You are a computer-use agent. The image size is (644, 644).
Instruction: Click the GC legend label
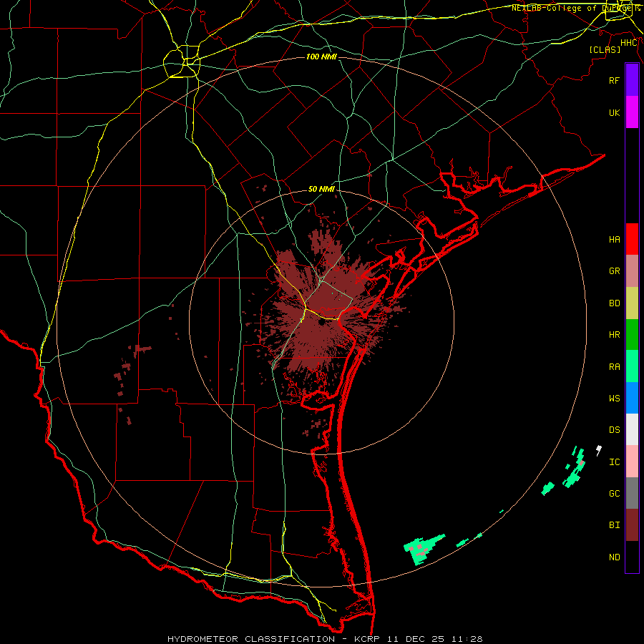point(614,494)
